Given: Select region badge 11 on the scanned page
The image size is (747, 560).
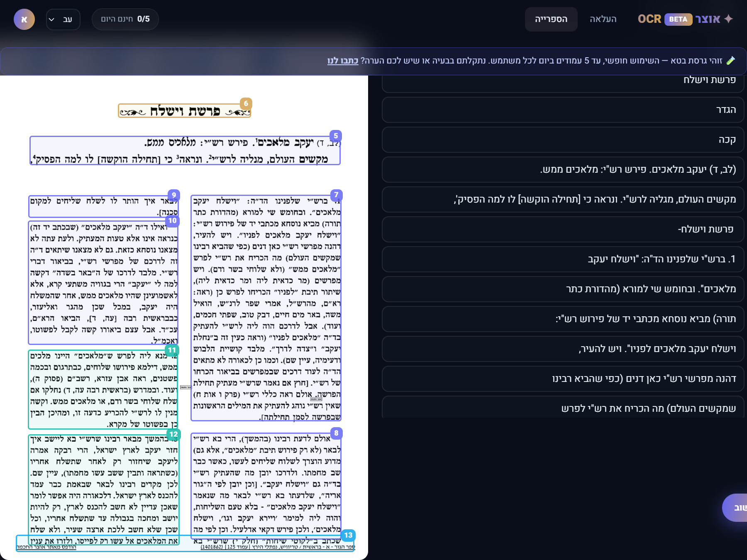Looking at the screenshot, I should (x=172, y=350).
